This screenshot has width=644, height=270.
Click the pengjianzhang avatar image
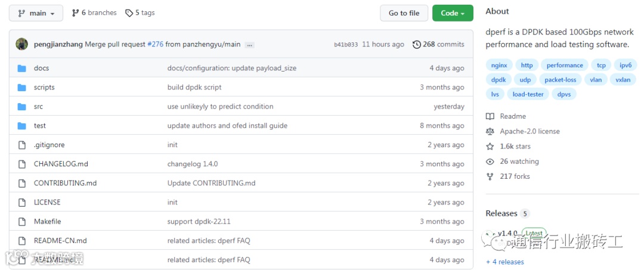coord(22,44)
